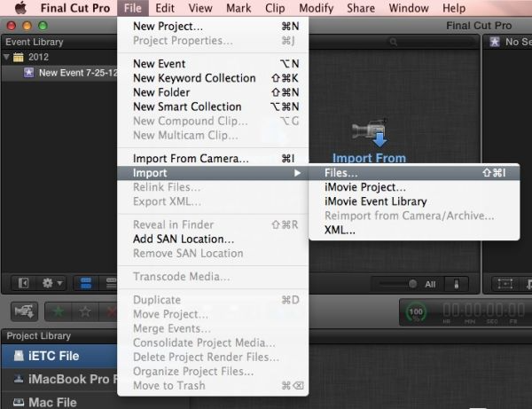Viewport: 532px width, 409px height.
Task: Open the Mark menu
Action: pyautogui.click(x=239, y=8)
